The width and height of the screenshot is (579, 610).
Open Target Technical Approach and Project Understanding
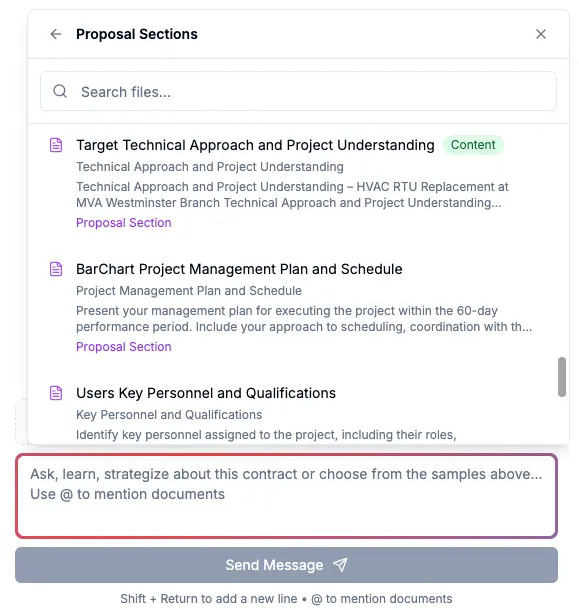click(255, 145)
